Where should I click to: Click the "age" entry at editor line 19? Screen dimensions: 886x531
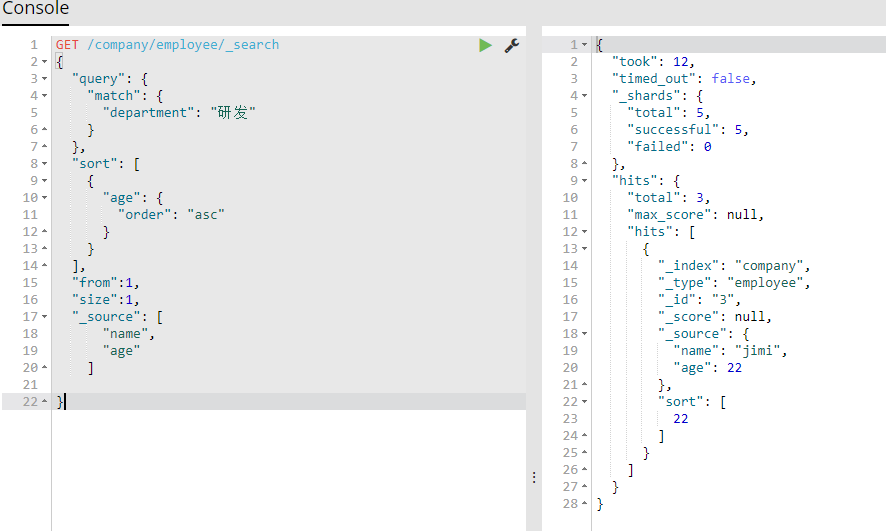121,351
